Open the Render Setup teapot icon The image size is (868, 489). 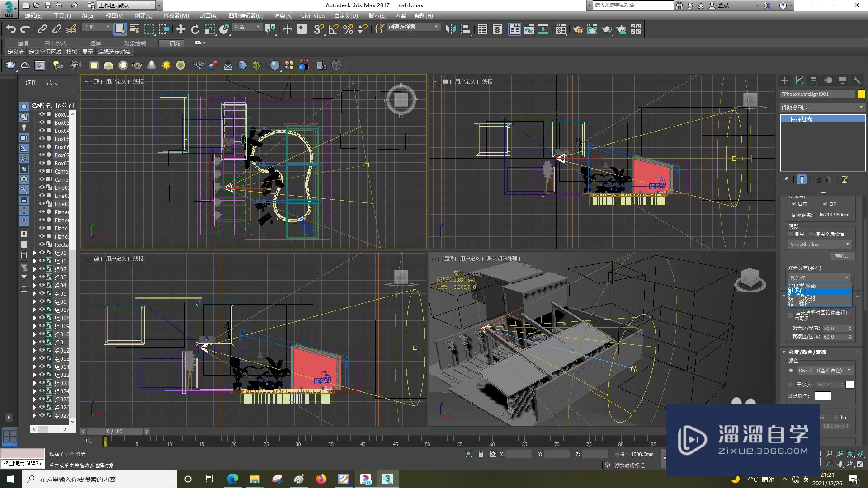coord(578,29)
